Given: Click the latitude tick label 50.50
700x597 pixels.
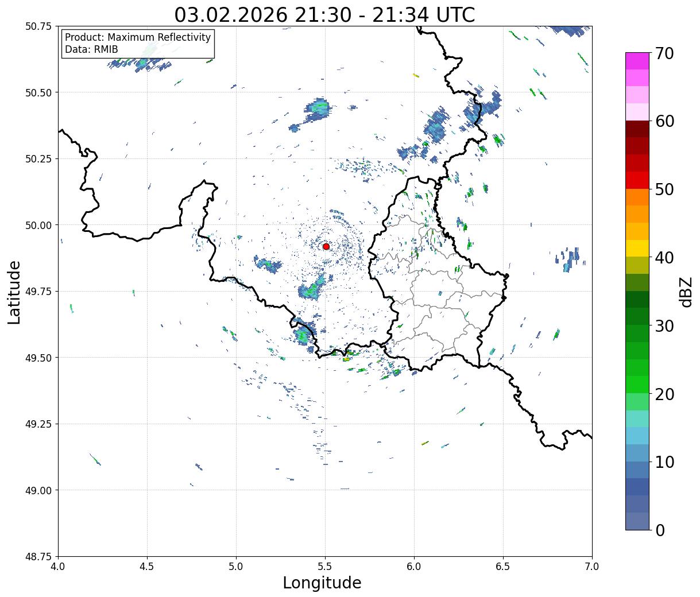Looking at the screenshot, I should [38, 92].
